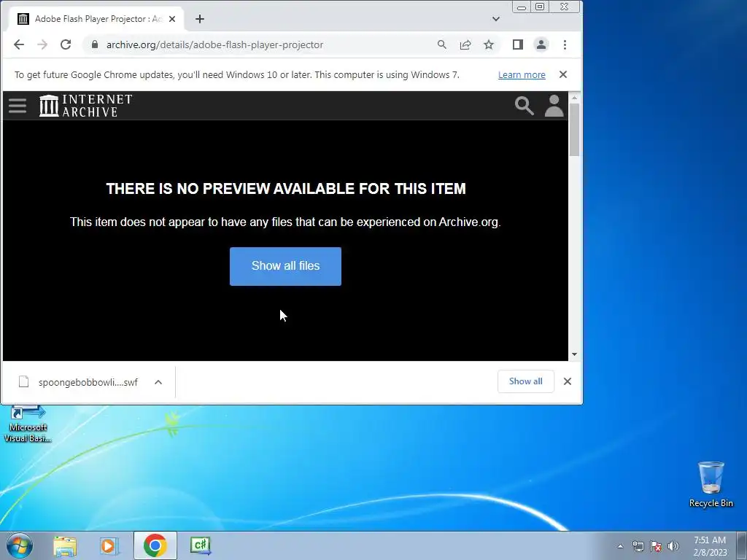Reload the archive.org page
This screenshot has height=560, width=747.
tap(66, 44)
